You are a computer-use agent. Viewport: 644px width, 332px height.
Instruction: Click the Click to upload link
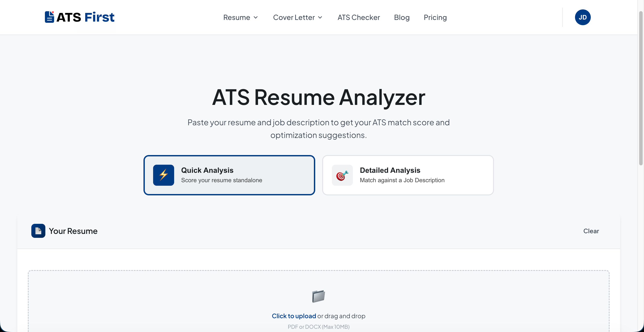[x=294, y=316]
